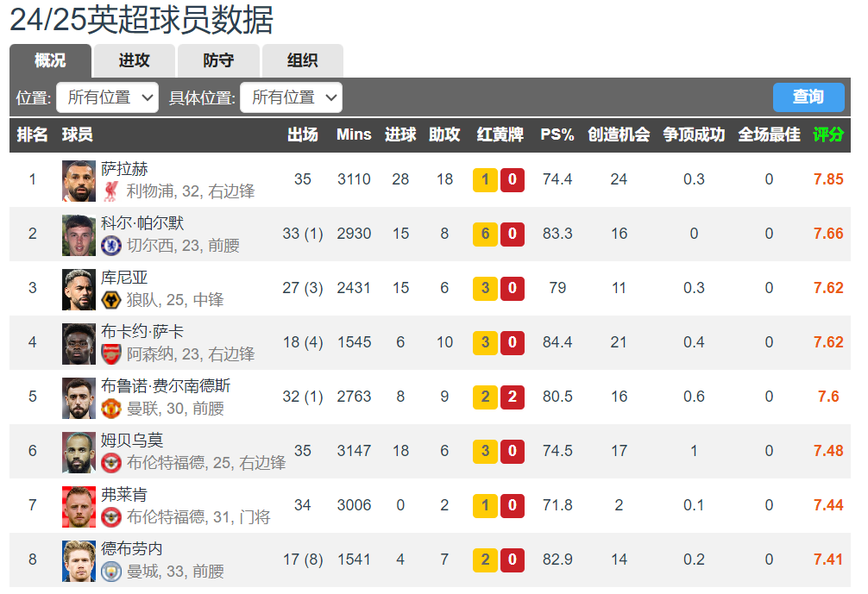Click team info 狼队, 25, 中锋

(175, 300)
